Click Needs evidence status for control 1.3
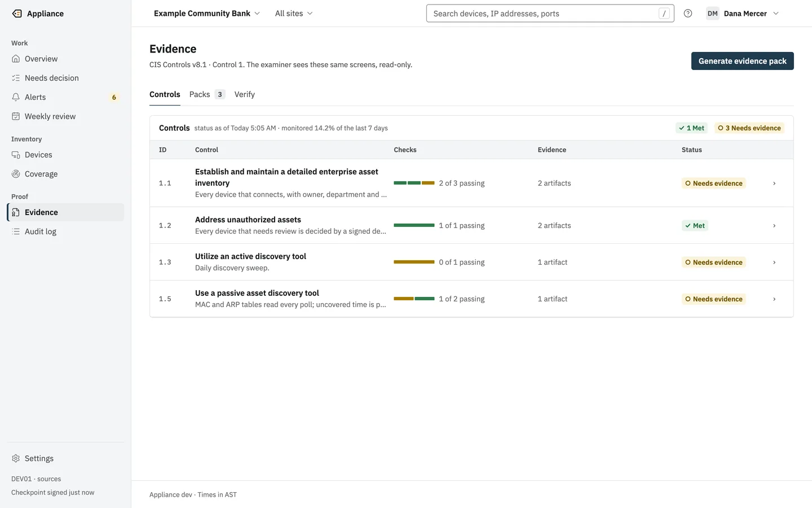Screen dimensions: 812x508 pyautogui.click(x=714, y=262)
